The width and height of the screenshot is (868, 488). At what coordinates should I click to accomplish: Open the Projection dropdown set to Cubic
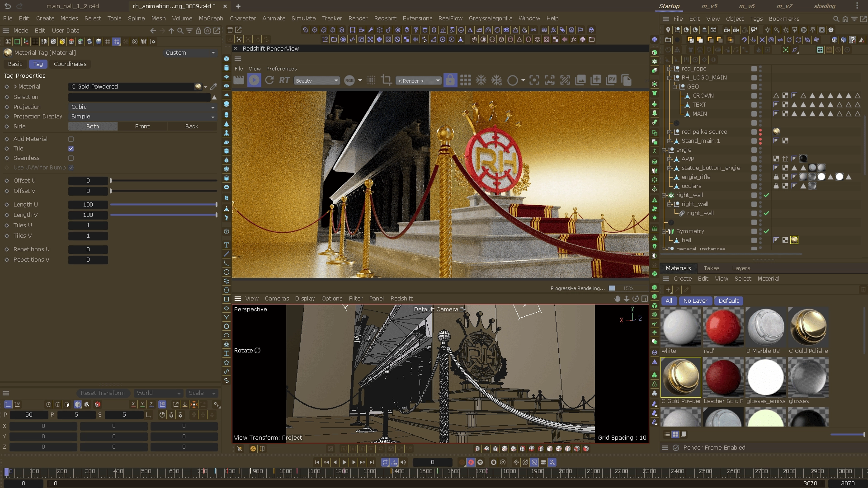142,107
